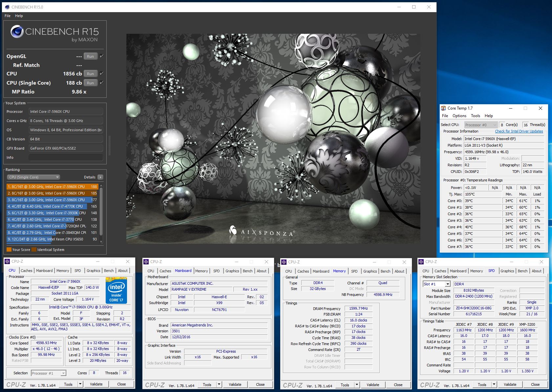Screen dimensions: 552x392
Task: Click the DRAM Frequency 1599.7 MHz value
Action: coord(358,309)
